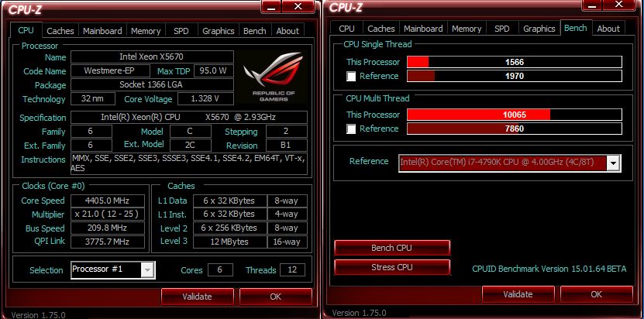
Task: Switch to Memory tab in left window
Action: click(146, 31)
